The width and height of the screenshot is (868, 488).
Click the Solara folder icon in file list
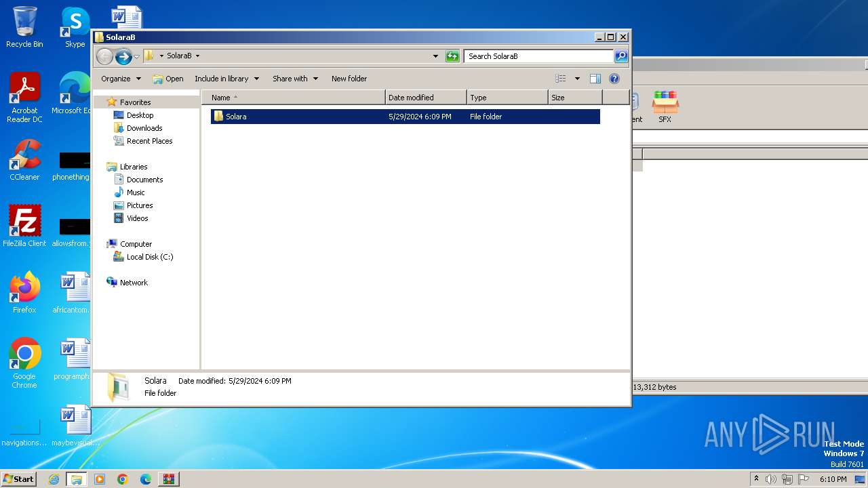[218, 117]
